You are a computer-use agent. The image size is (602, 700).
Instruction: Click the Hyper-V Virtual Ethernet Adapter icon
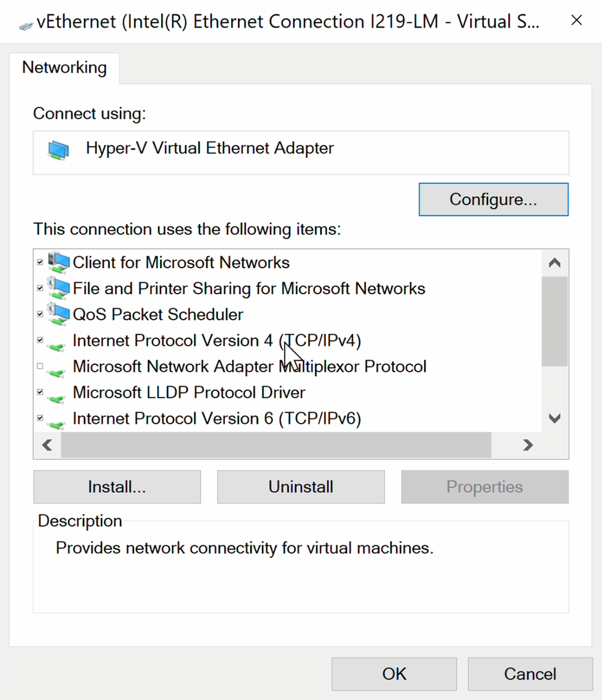pos(57,149)
